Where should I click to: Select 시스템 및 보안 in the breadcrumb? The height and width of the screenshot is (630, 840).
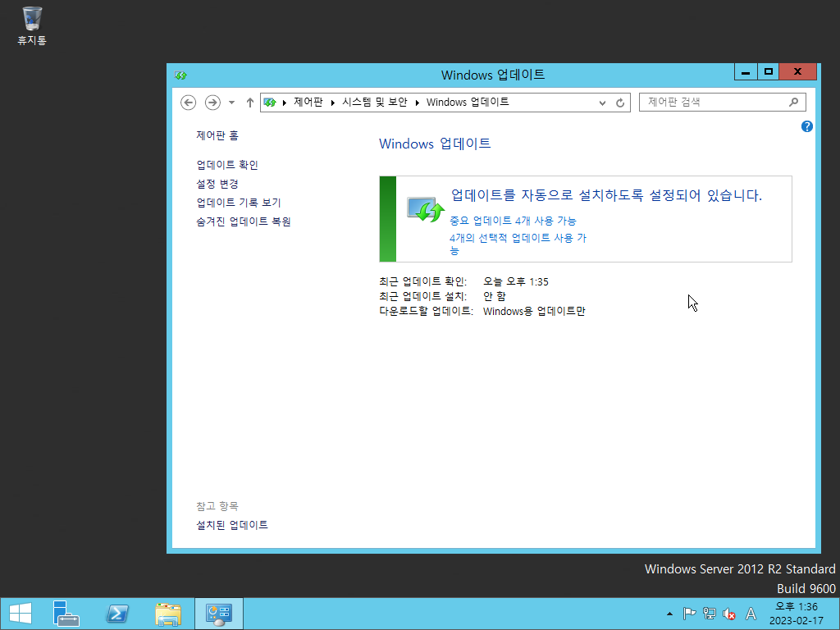(x=374, y=102)
